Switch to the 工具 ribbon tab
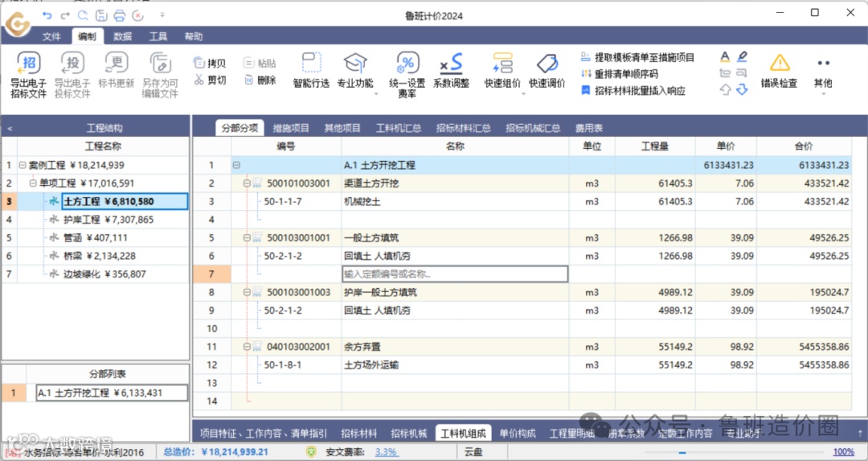The image size is (868, 461). coord(158,36)
